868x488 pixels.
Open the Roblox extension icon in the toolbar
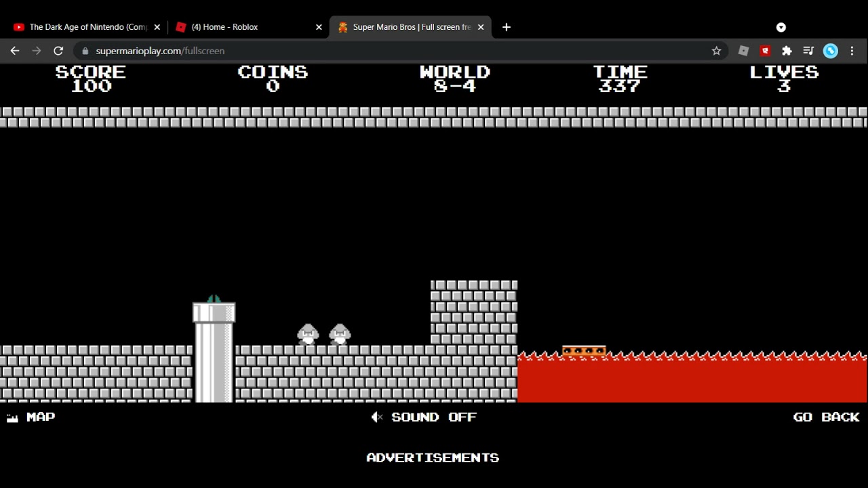pos(743,51)
